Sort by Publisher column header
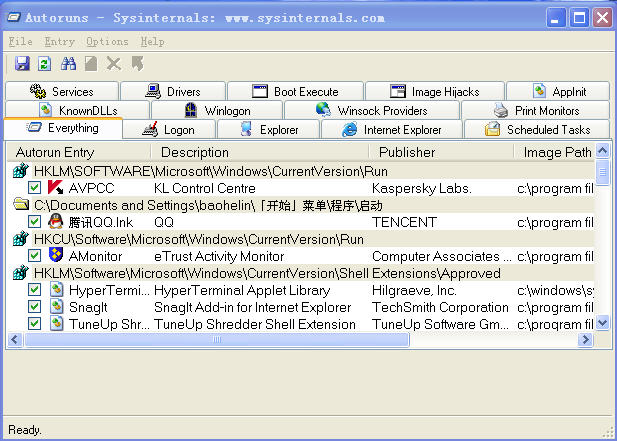 point(441,152)
